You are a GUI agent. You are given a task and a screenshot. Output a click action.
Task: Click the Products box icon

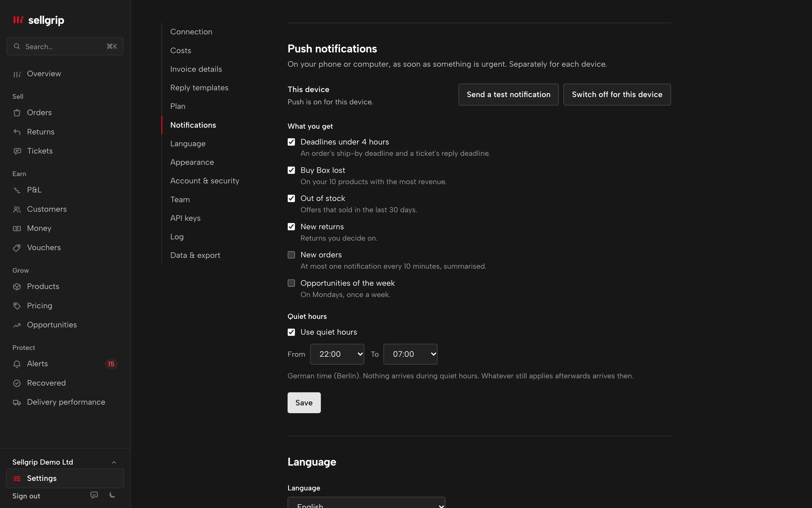(17, 286)
